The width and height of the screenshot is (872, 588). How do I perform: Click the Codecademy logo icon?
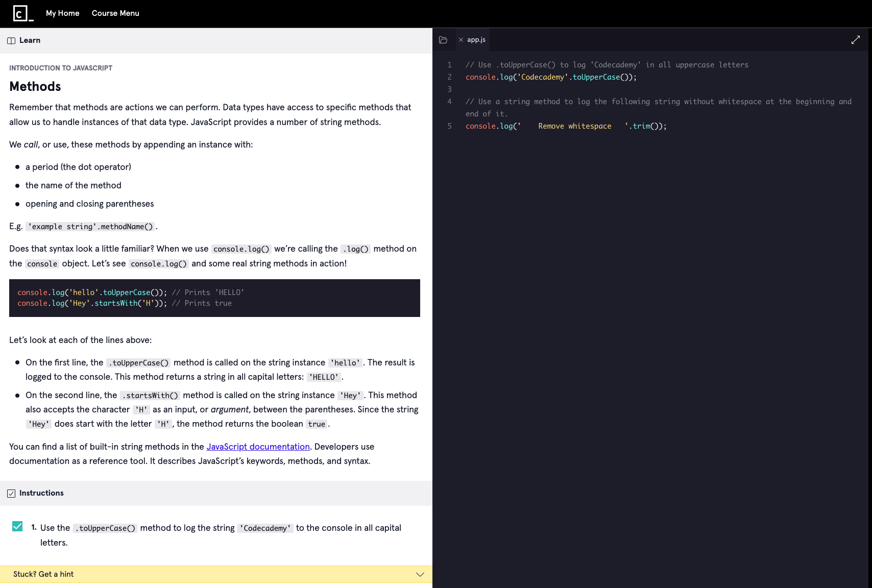coord(23,13)
